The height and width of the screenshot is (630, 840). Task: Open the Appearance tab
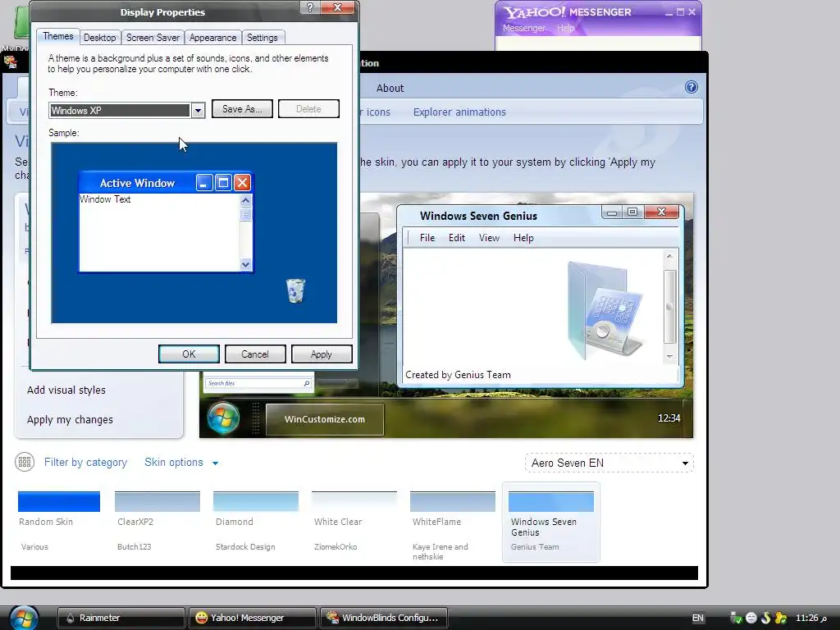click(212, 38)
